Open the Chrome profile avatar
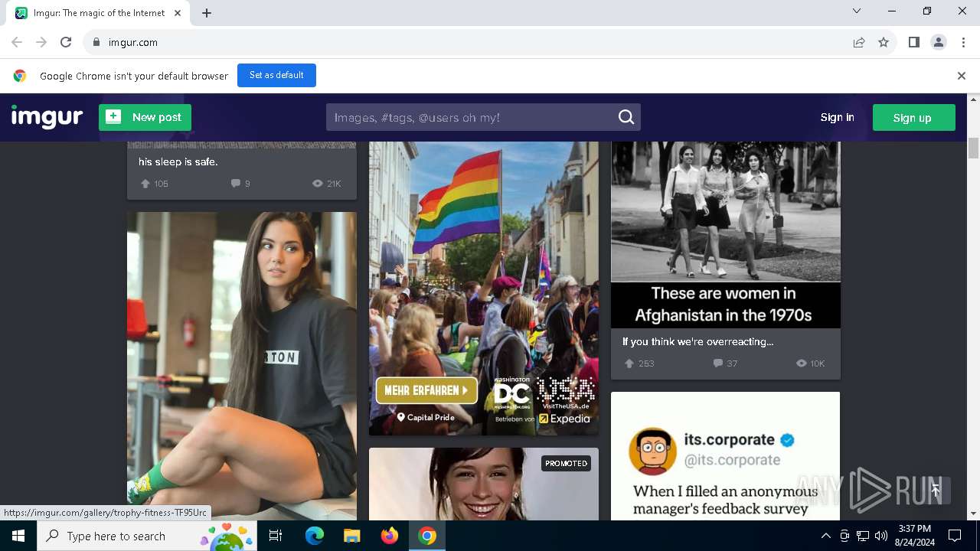Viewport: 980px width, 551px height. (939, 42)
